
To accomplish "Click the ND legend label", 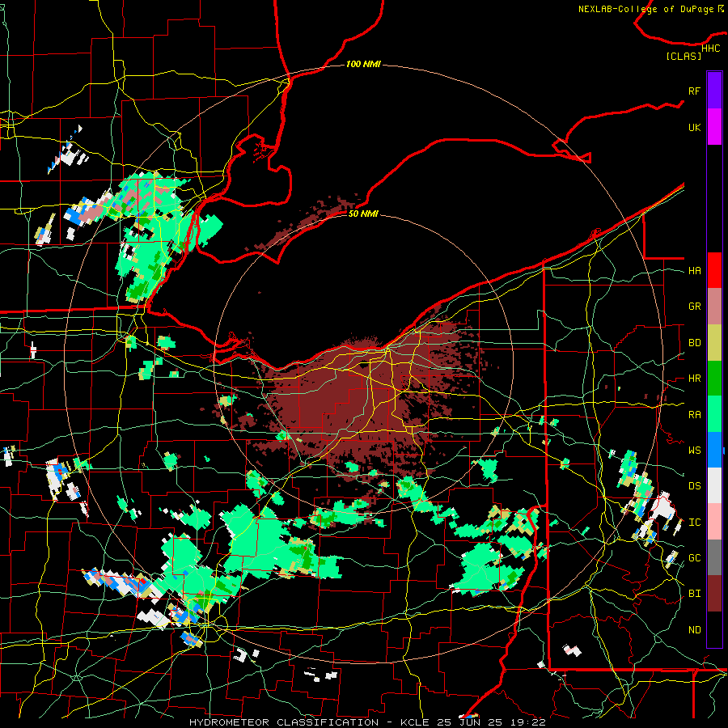I will (694, 630).
